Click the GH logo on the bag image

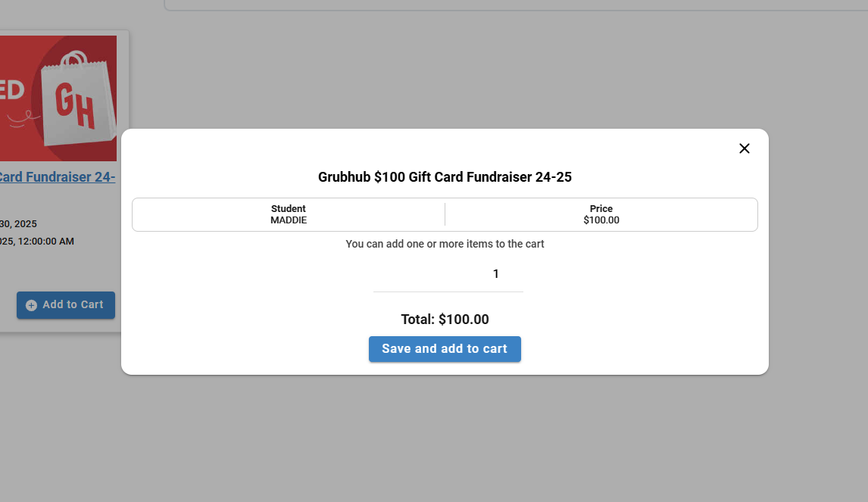[x=75, y=108]
